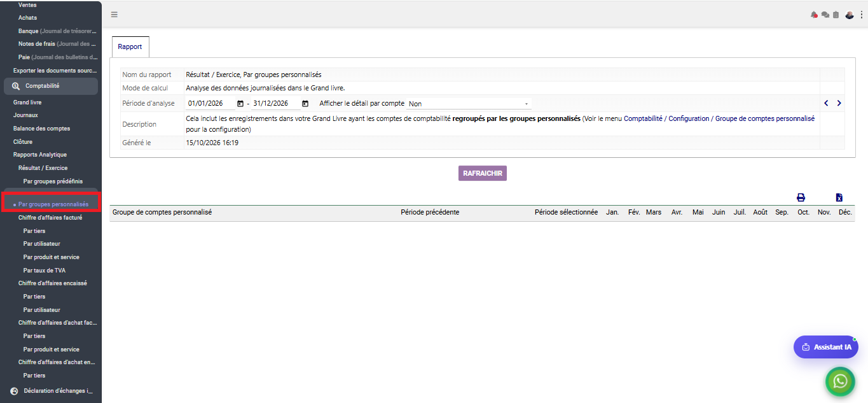Collapse the Comptabilité sidebar section
The width and height of the screenshot is (868, 403).
click(51, 86)
